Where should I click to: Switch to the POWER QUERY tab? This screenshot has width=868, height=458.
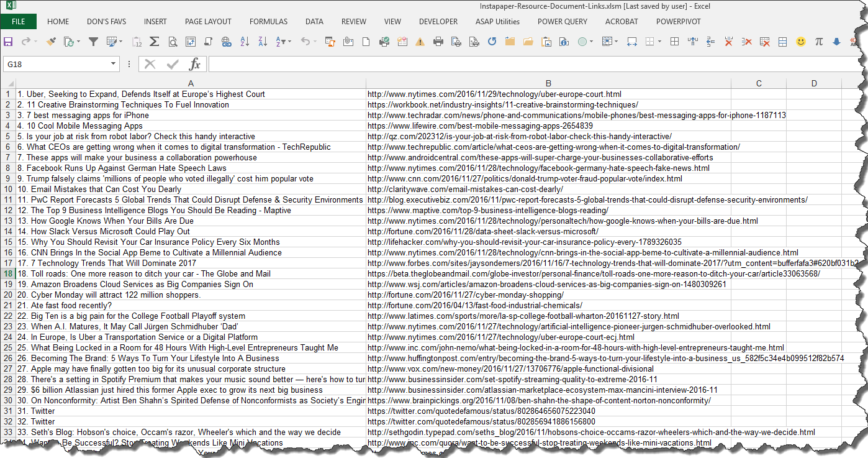tap(563, 22)
